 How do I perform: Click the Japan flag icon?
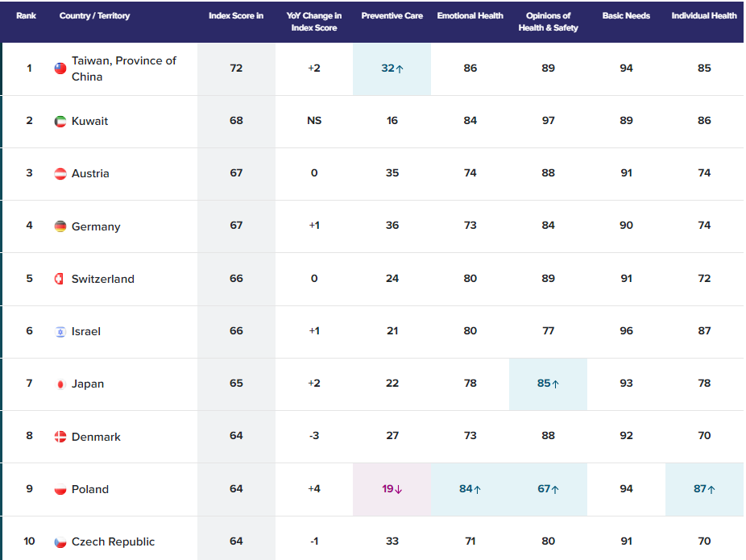(60, 384)
